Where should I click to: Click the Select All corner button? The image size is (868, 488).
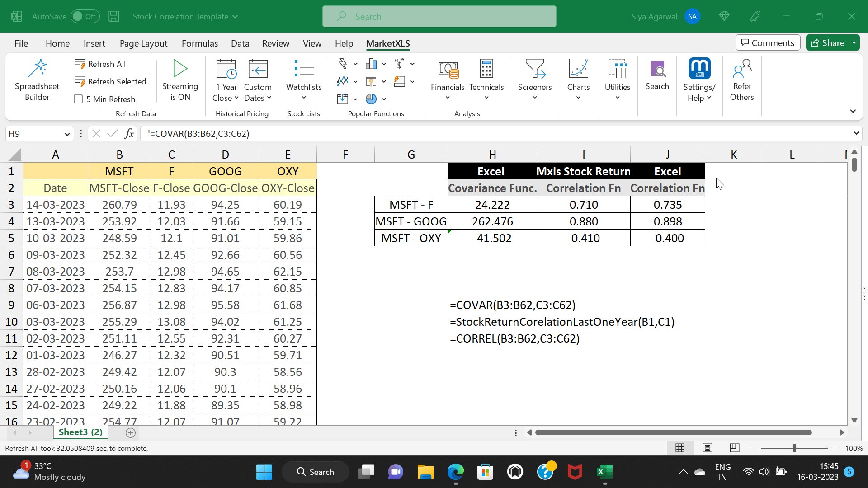[x=14, y=155]
